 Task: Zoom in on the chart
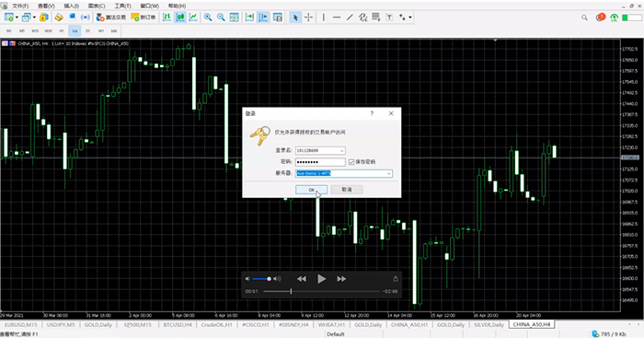click(208, 17)
